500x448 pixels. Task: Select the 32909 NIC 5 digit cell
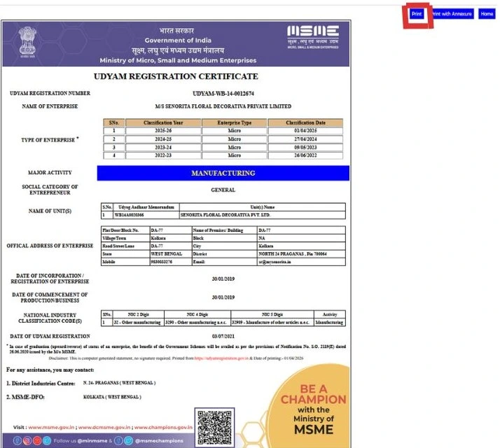click(x=272, y=323)
